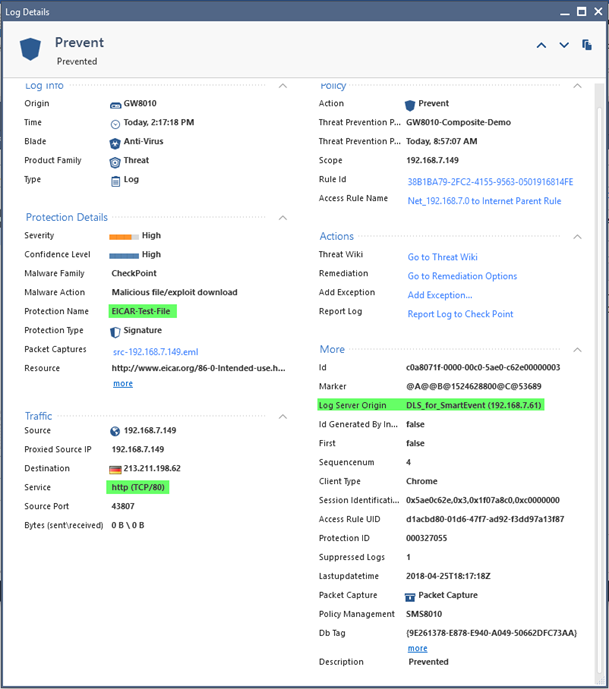Copy log details with the copy icon
Screen dimensions: 609x689
click(587, 44)
